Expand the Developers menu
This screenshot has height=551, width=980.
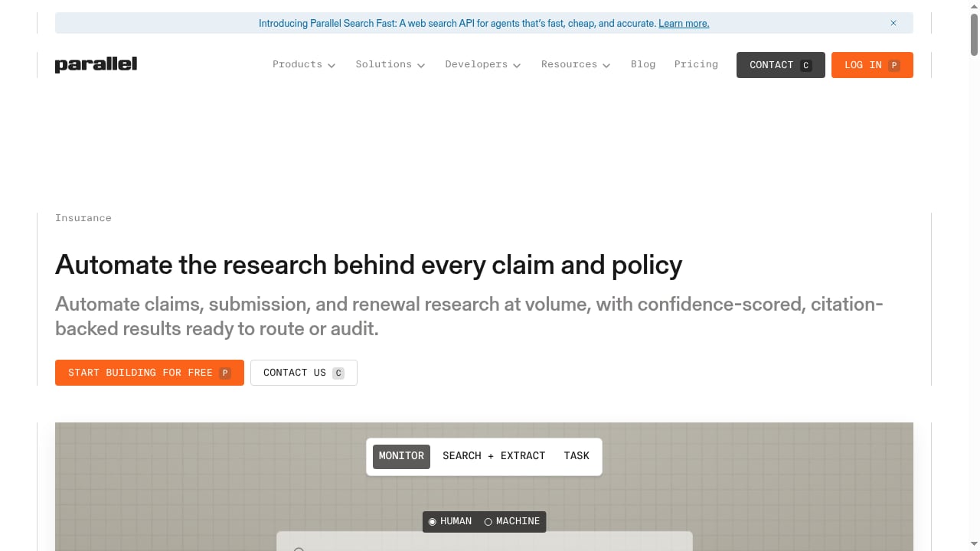tap(483, 64)
